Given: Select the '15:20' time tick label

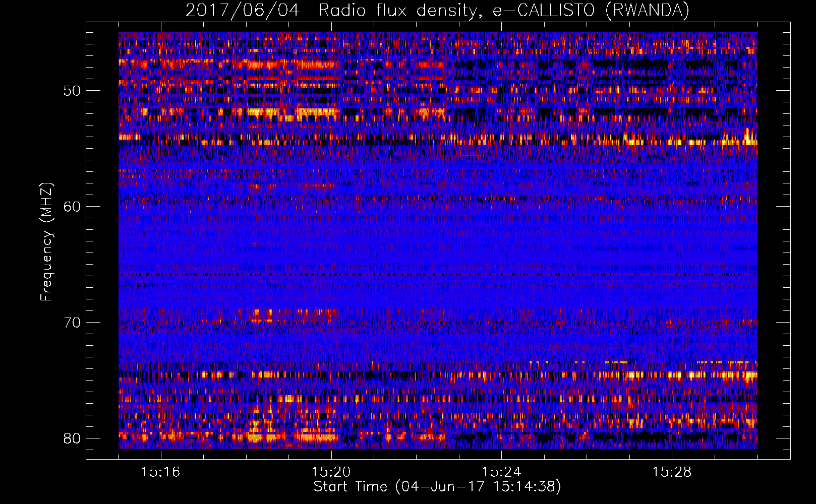Looking at the screenshot, I should 331,472.
